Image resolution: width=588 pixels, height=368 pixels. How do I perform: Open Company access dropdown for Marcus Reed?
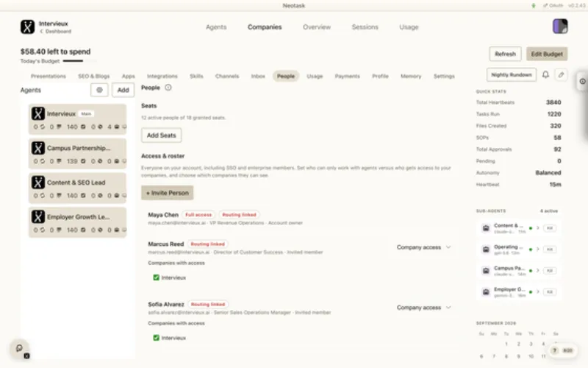tap(424, 247)
